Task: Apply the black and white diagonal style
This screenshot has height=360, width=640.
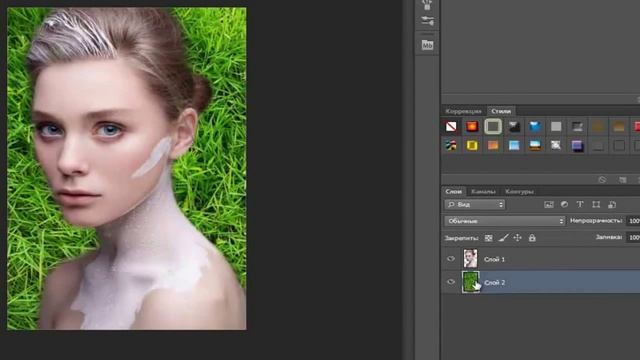Action: click(514, 127)
